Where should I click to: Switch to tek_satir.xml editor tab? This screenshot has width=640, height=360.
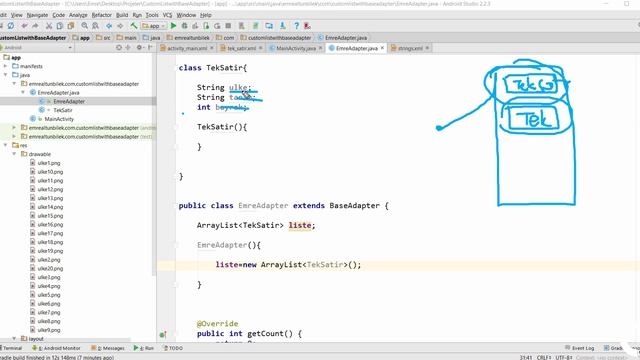pos(242,48)
